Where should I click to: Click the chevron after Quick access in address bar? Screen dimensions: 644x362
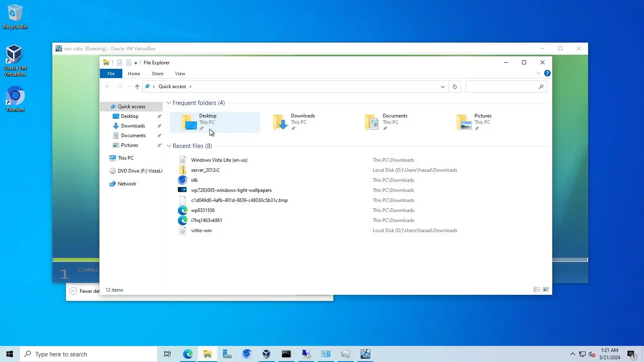pos(191,86)
